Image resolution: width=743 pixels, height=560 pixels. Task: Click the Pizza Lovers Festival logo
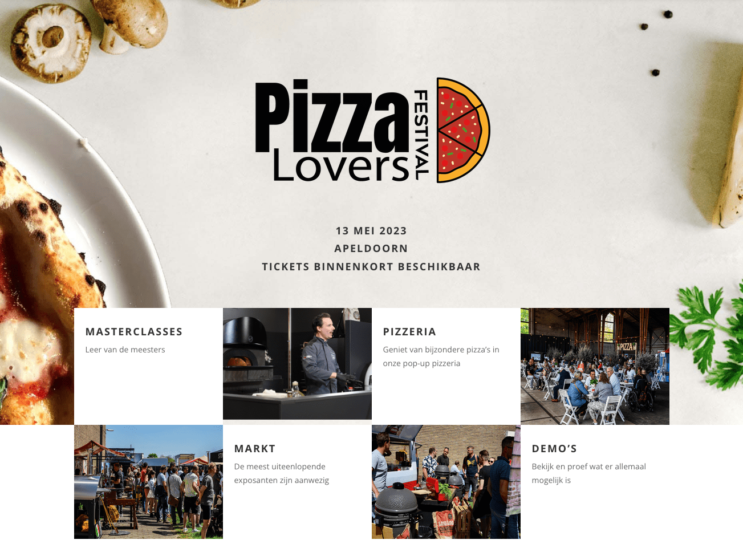click(x=372, y=130)
